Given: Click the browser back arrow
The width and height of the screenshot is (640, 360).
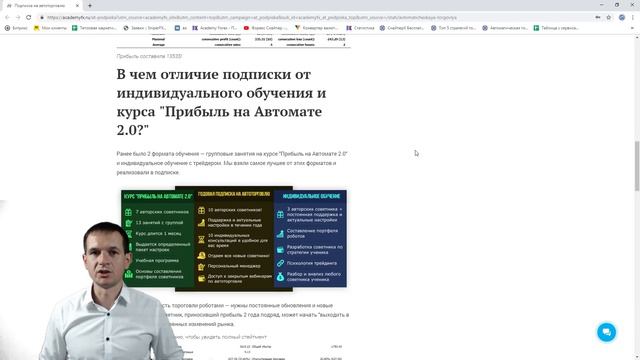Looking at the screenshot, I should click(7, 18).
